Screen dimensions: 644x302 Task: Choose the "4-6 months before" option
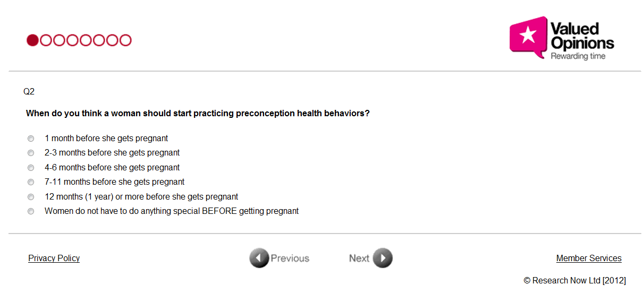click(31, 168)
